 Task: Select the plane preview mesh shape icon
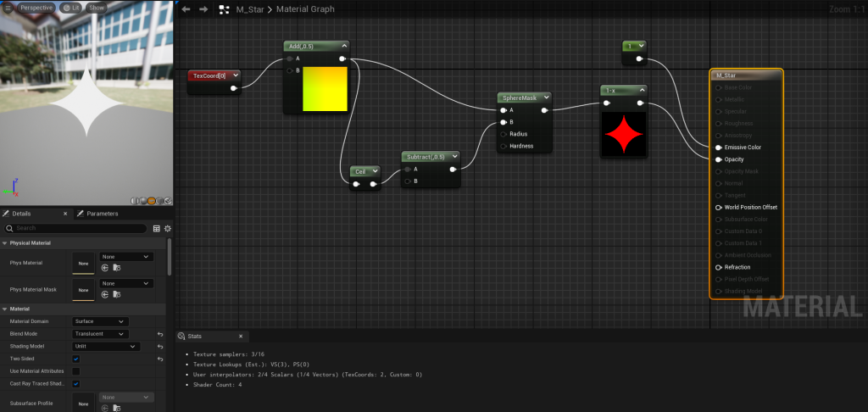[151, 202]
